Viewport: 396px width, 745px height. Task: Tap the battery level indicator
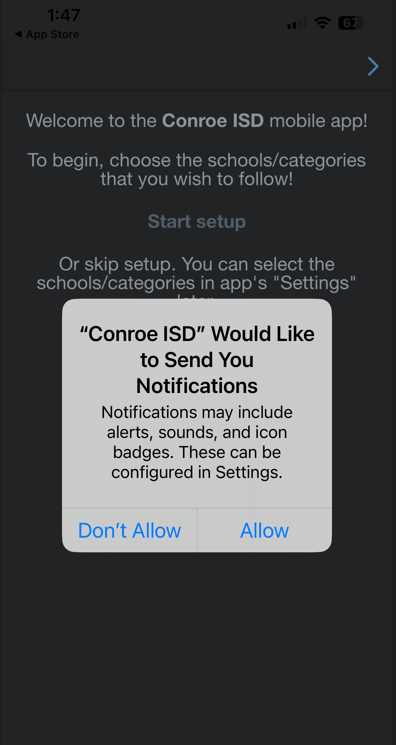[351, 23]
